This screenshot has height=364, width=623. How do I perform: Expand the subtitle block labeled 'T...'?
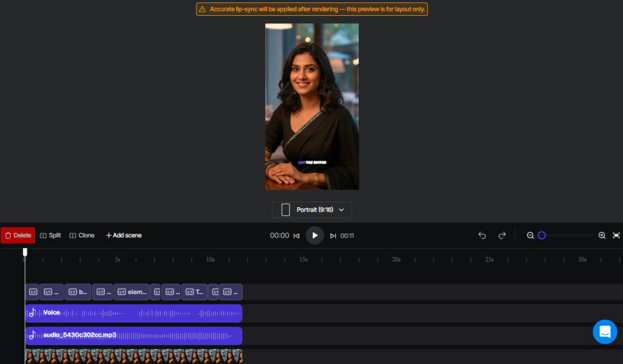tap(193, 292)
